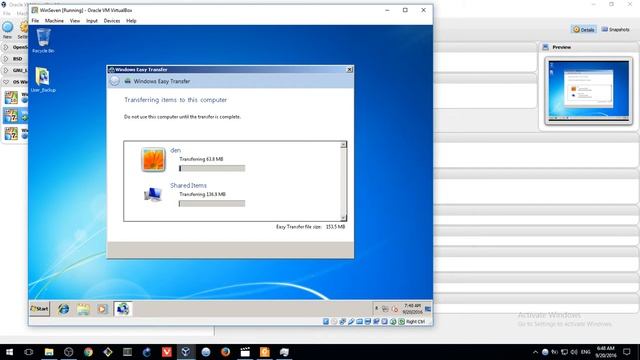Select the VirtualBox icon on host taskbar
Screen dimensions: 640x360
click(186, 352)
